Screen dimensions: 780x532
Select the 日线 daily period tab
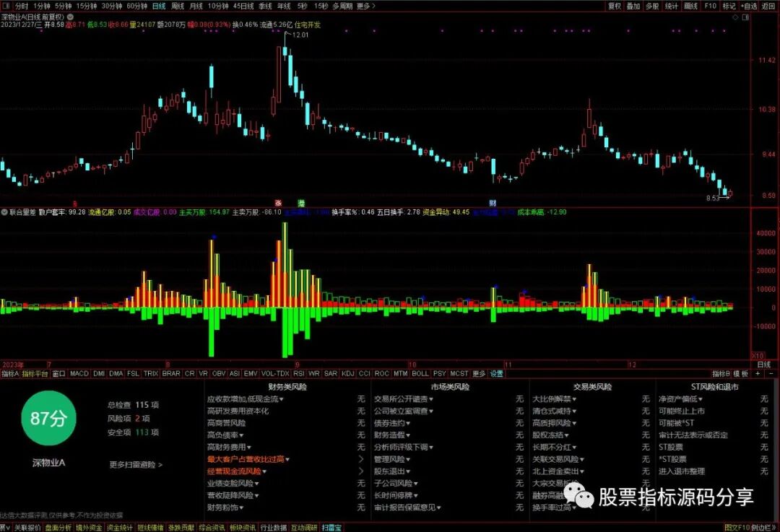(x=159, y=6)
